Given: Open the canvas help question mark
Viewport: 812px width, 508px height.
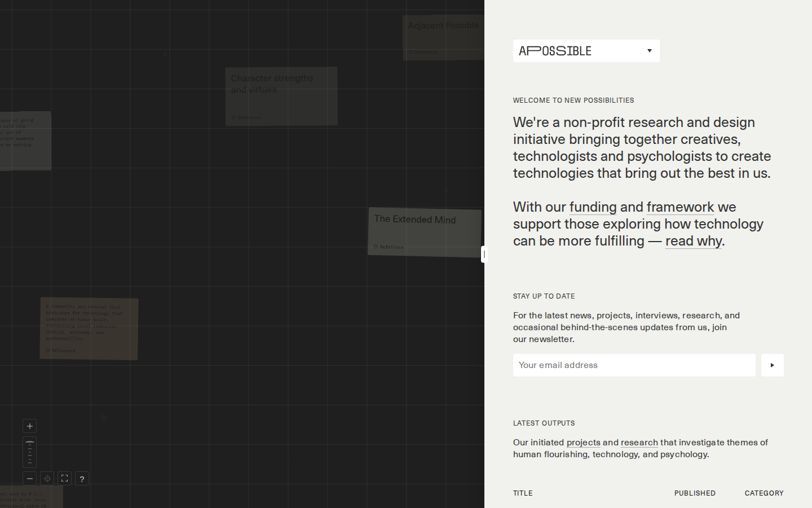Looking at the screenshot, I should [82, 479].
